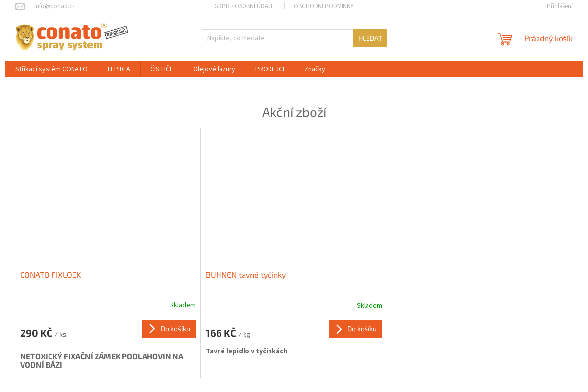Click the envelope email icon
This screenshot has width=588, height=392.
[x=20, y=6]
